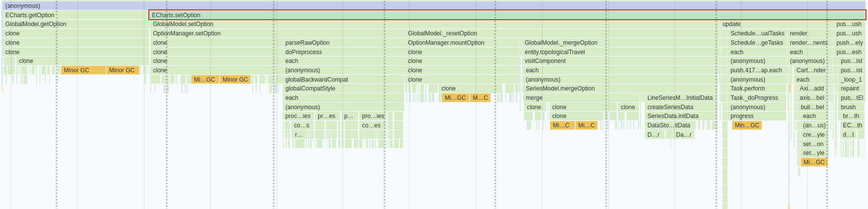
Task: Select the SeriesModel.mergeOption frame
Action: pyautogui.click(x=619, y=89)
